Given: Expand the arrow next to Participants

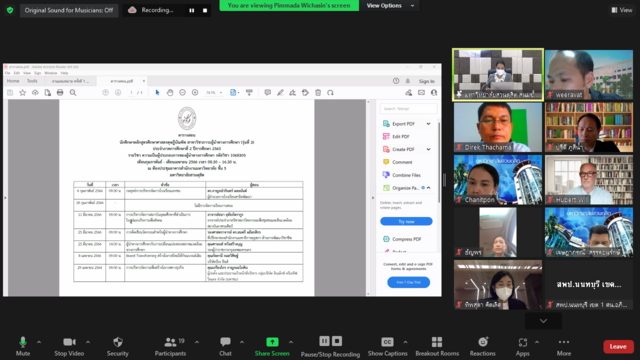Looking at the screenshot, I should [197, 342].
